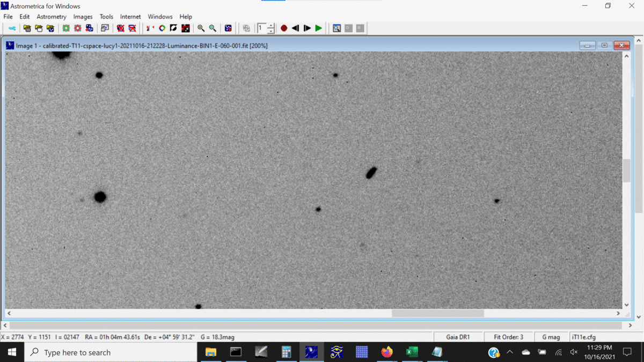Viewport: 644px width, 362px height.
Task: Click the image window's vertical scrollbar thumb
Action: coord(626,171)
